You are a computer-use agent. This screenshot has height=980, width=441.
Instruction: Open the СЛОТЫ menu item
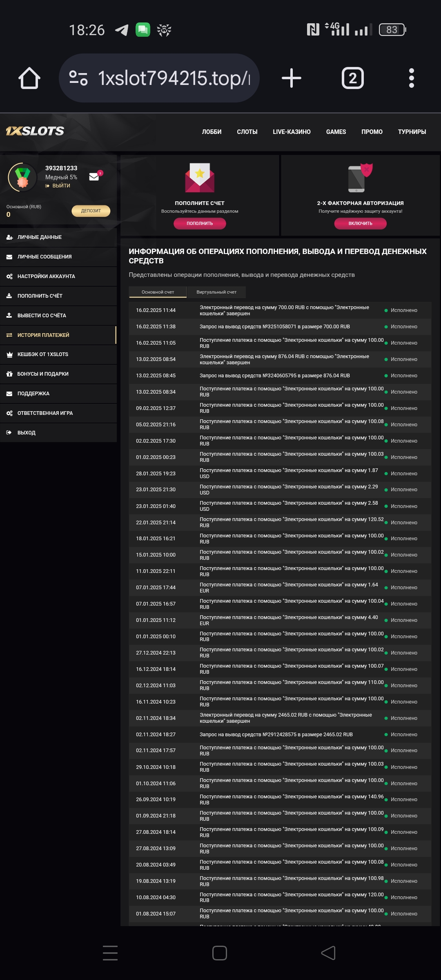pos(247,132)
